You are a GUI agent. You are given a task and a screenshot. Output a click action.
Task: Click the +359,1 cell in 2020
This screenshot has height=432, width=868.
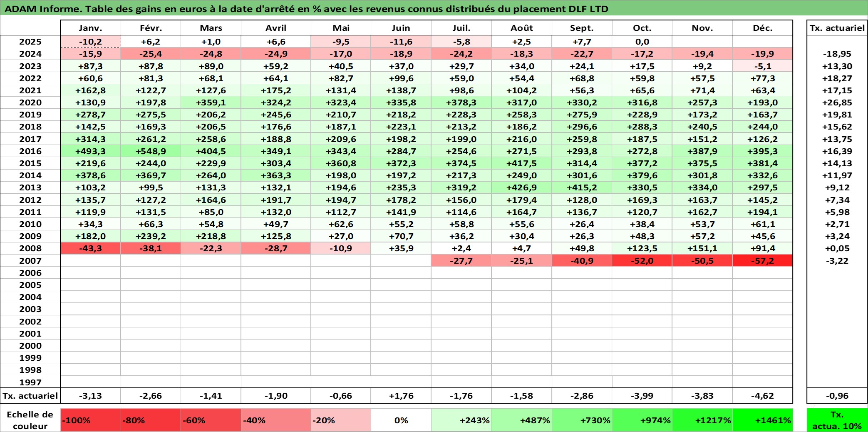click(211, 102)
